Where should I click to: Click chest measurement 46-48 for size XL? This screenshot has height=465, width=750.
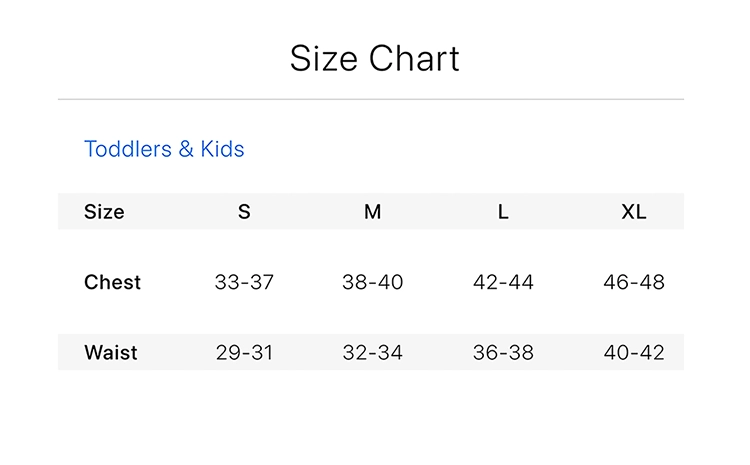click(633, 282)
